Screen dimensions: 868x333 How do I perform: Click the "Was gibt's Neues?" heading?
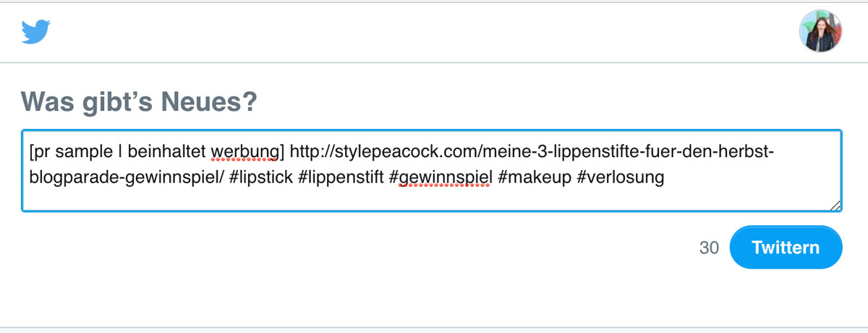coord(139,101)
